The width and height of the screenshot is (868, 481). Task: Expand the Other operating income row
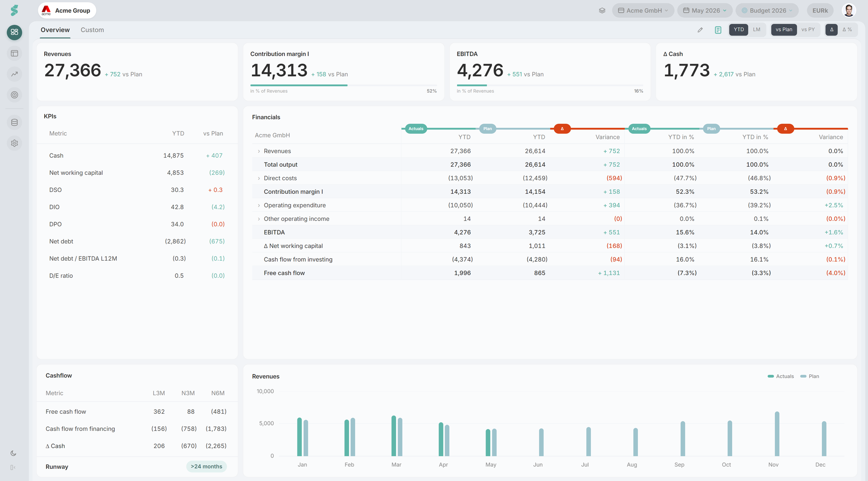(259, 219)
